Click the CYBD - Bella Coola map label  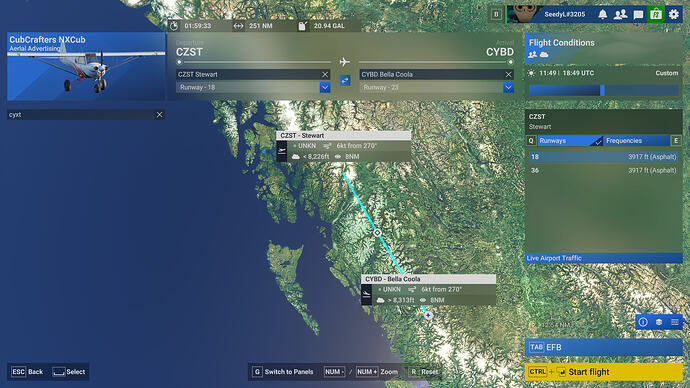[428, 279]
